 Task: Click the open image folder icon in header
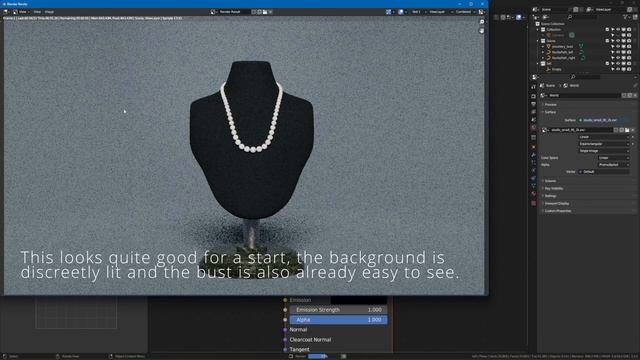coord(265,12)
